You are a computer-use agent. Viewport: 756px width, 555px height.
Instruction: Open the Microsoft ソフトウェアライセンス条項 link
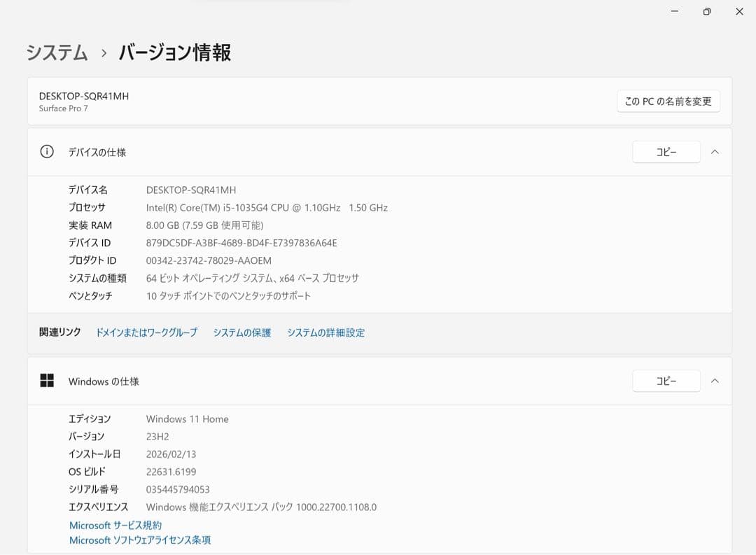point(140,540)
